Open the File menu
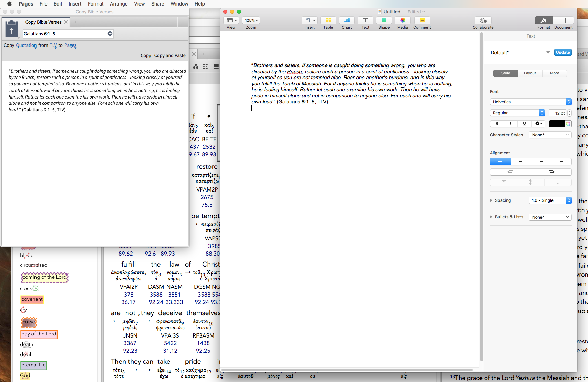The width and height of the screenshot is (588, 382). coord(43,4)
